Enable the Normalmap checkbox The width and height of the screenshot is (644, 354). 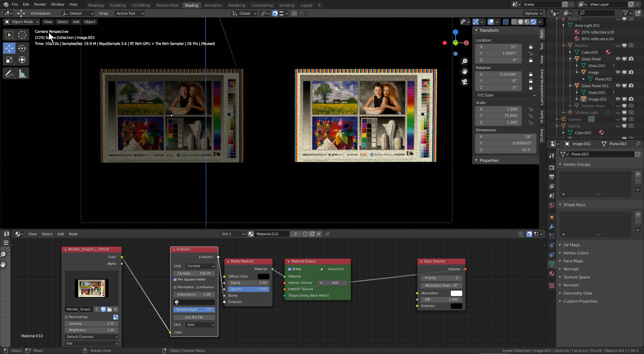(x=66, y=317)
